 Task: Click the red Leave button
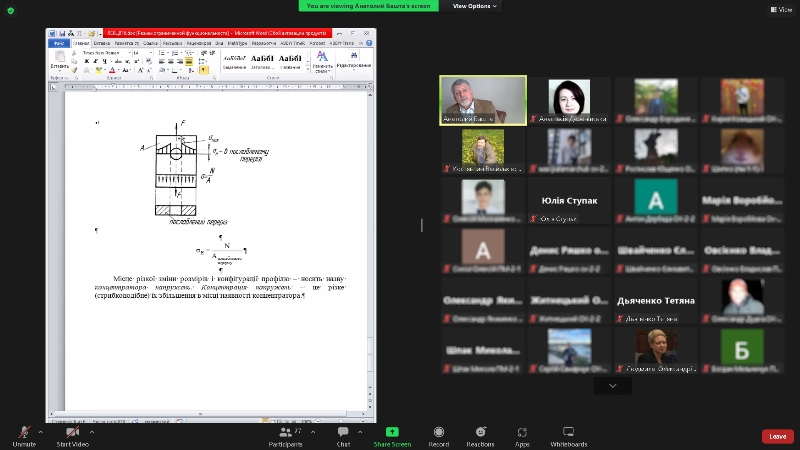(x=777, y=436)
